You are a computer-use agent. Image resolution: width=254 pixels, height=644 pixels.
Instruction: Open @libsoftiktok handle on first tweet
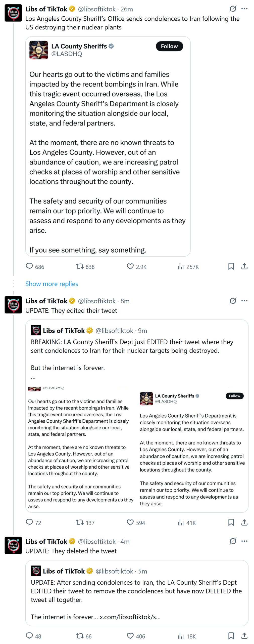(x=96, y=9)
